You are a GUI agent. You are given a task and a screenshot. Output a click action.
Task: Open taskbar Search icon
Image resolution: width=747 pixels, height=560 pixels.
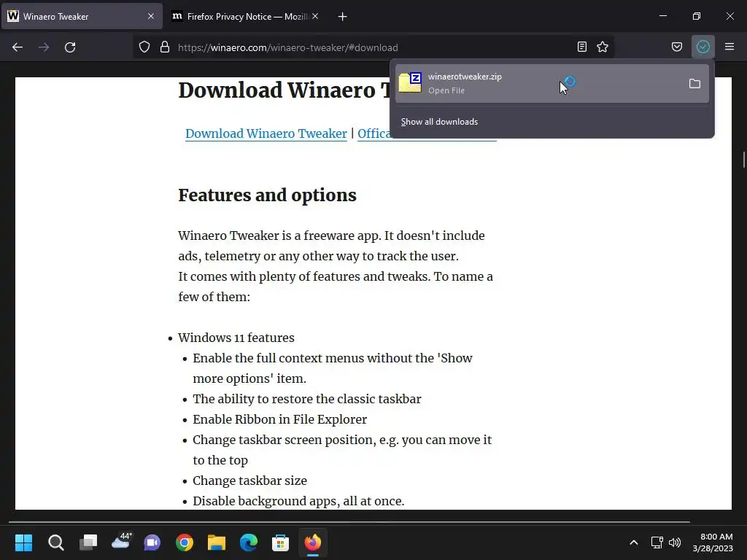tap(55, 542)
